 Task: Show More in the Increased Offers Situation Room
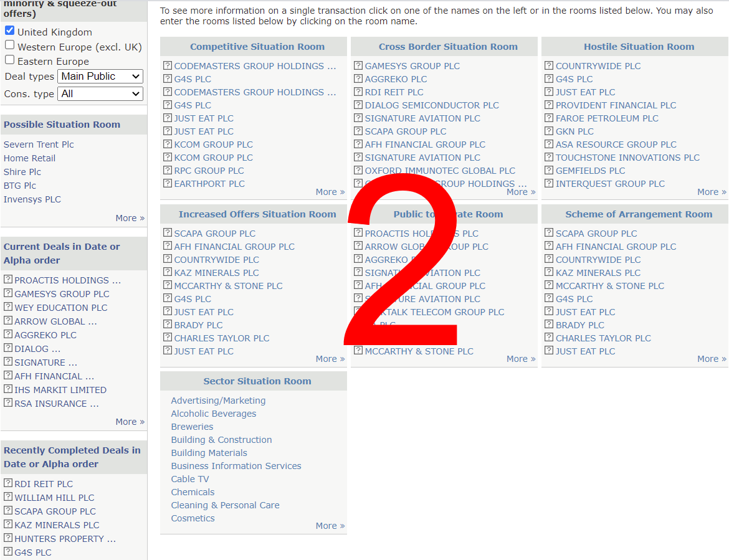coord(330,359)
